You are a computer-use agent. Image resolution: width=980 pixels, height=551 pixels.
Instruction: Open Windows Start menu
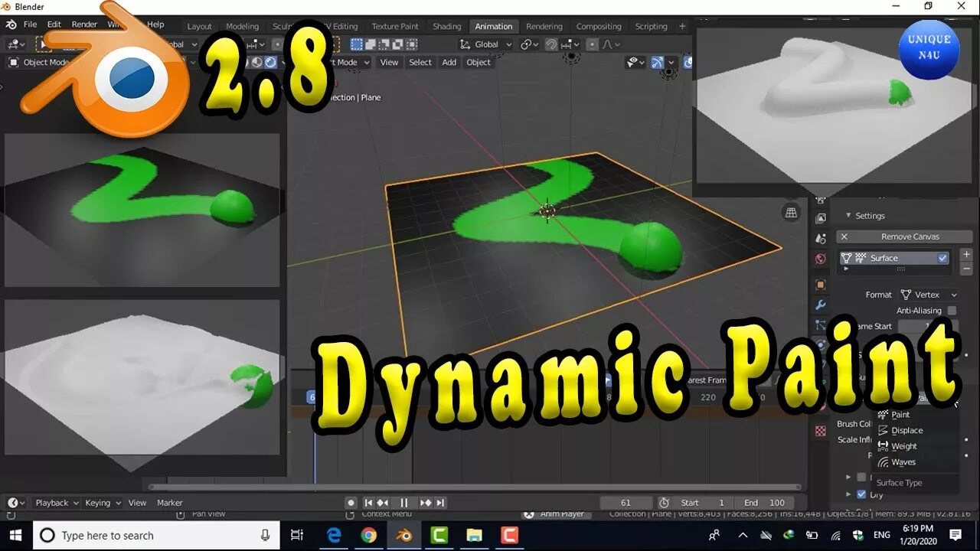15,535
